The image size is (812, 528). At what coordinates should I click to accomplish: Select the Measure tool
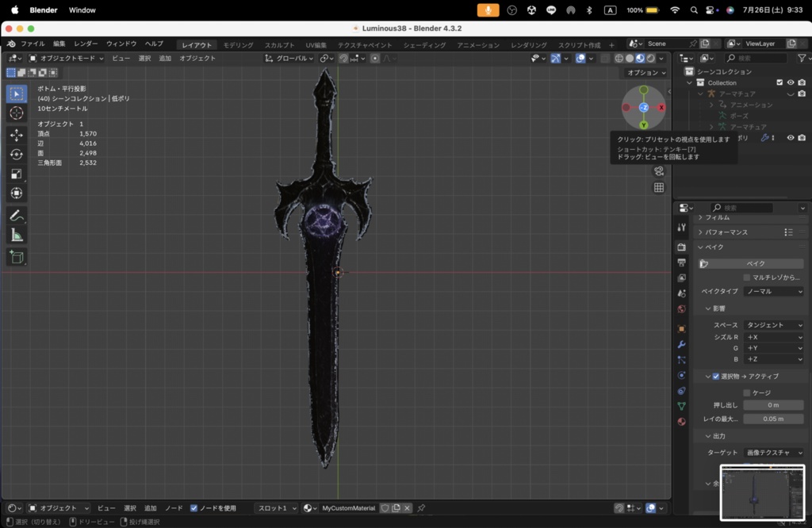[x=17, y=235]
